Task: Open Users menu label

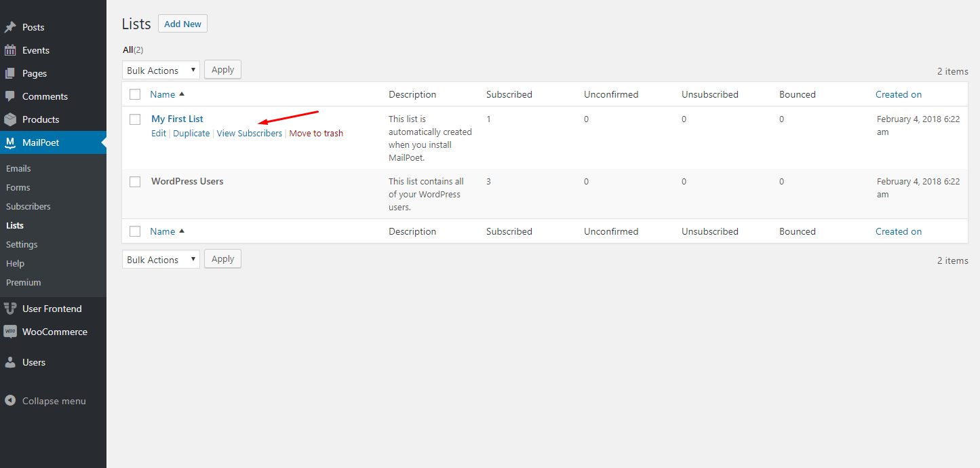Action: pos(34,362)
